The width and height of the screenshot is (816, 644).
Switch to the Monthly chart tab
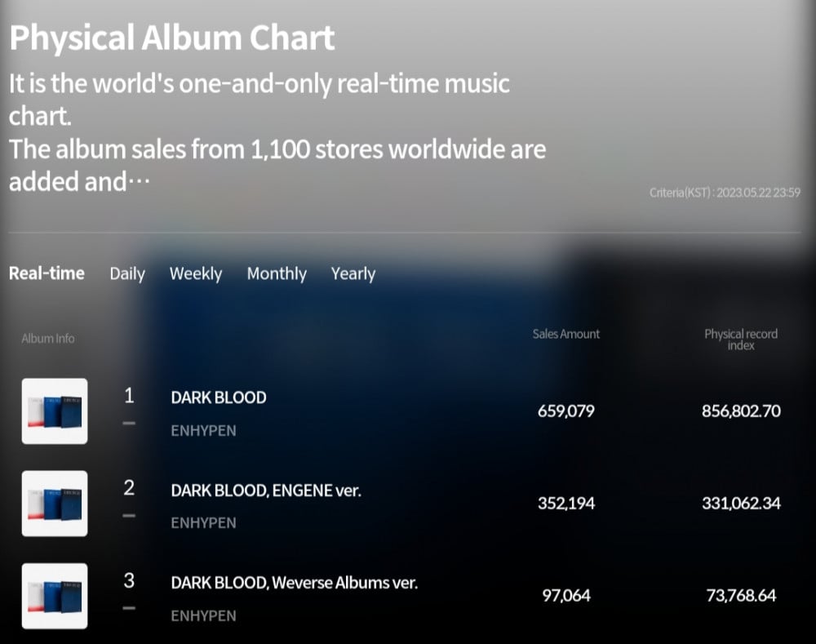pyautogui.click(x=277, y=274)
